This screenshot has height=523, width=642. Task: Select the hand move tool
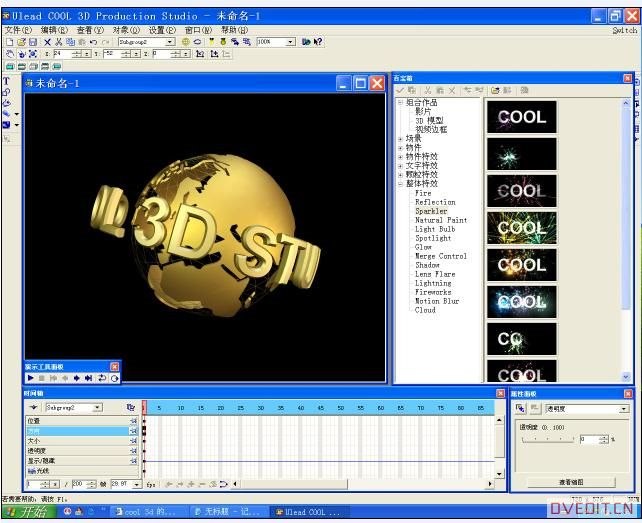[10, 54]
